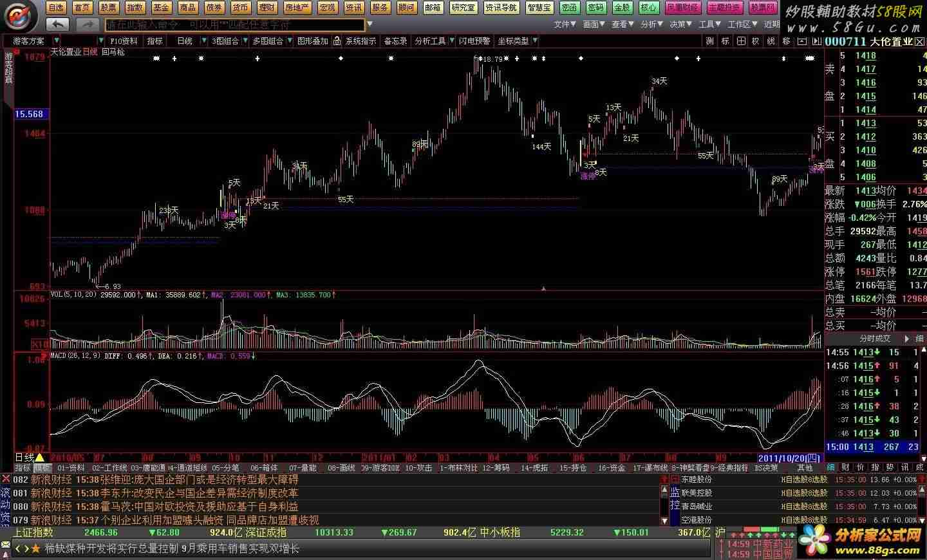Click the green 密码 top toolbar button
The height and width of the screenshot is (560, 927).
596,8
